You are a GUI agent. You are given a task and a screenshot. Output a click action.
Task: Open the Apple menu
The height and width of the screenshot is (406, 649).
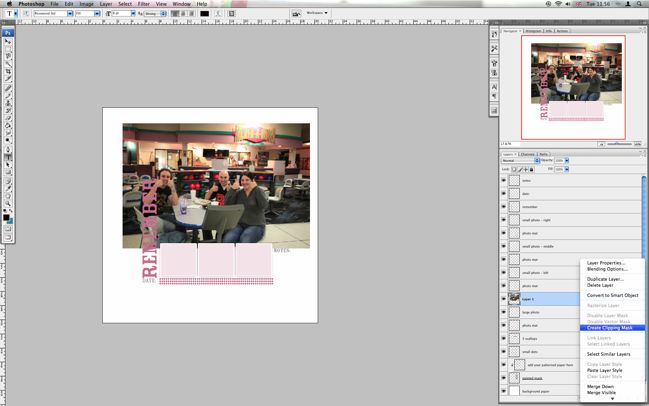(x=9, y=4)
